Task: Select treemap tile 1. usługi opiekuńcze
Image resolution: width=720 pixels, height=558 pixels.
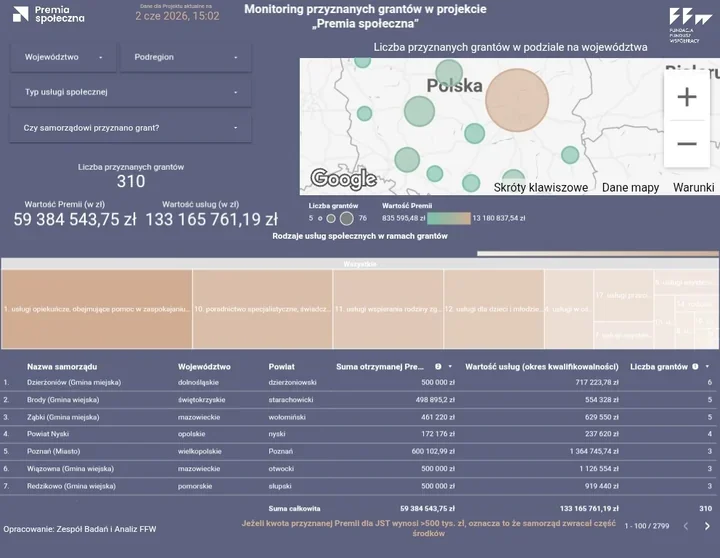Action: (x=97, y=309)
